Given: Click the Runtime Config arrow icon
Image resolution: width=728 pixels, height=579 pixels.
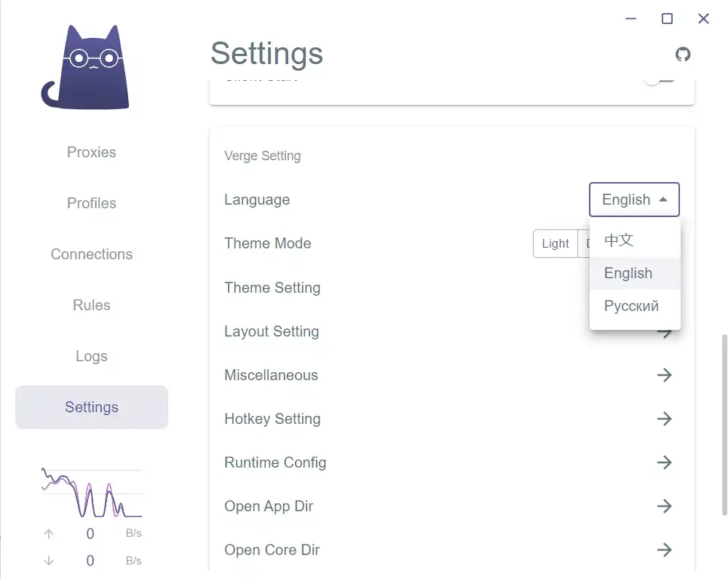Looking at the screenshot, I should pyautogui.click(x=664, y=462).
